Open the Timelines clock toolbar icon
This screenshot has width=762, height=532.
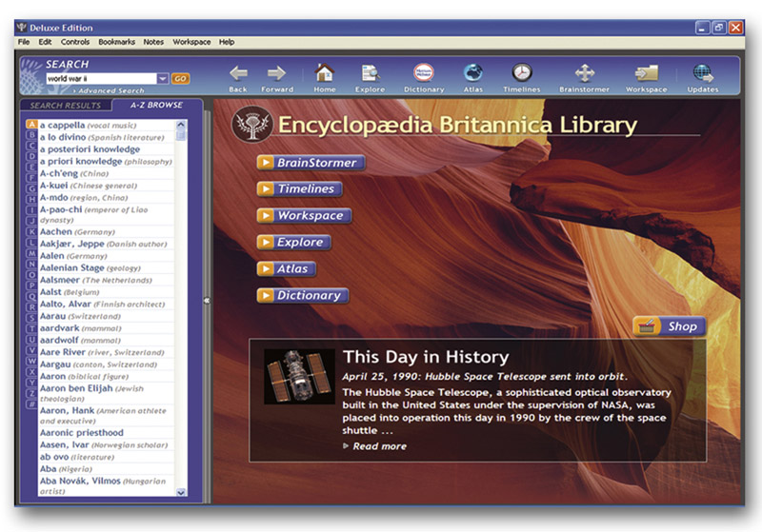point(522,73)
